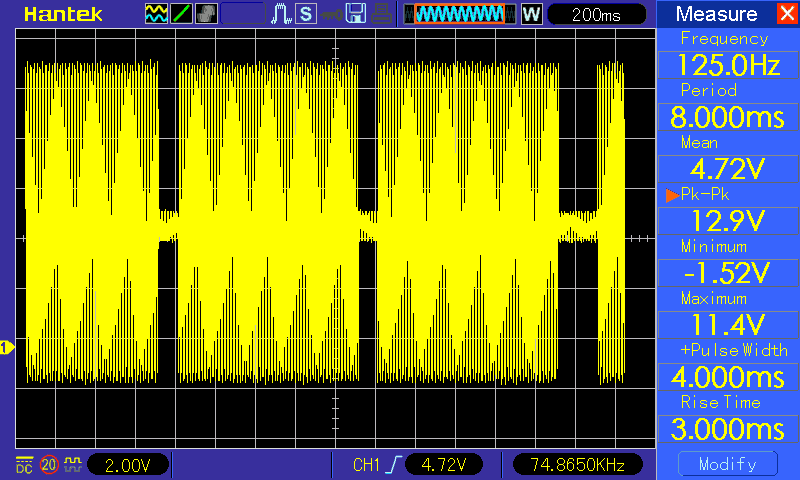This screenshot has height=480, width=800.
Task: Click the waveform memory overview bar
Action: [460, 14]
